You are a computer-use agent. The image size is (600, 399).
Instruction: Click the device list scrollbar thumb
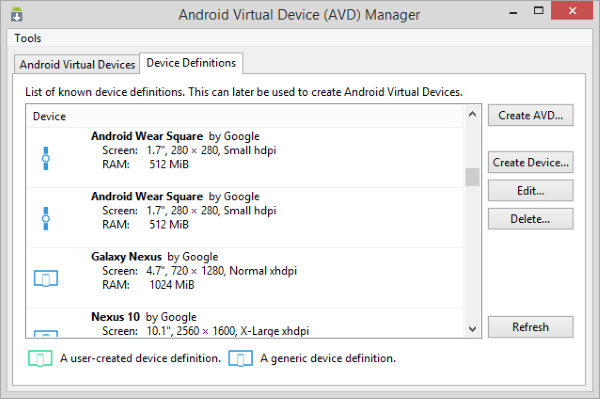(472, 177)
